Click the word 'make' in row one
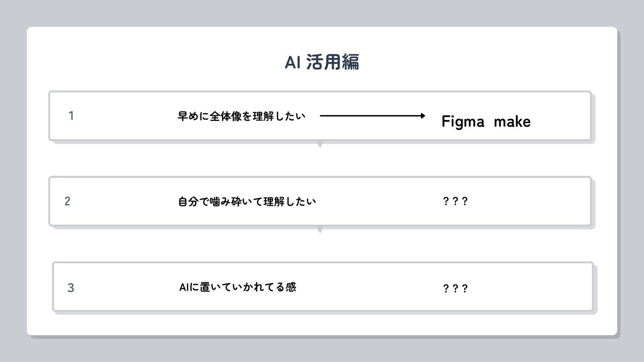 512,121
